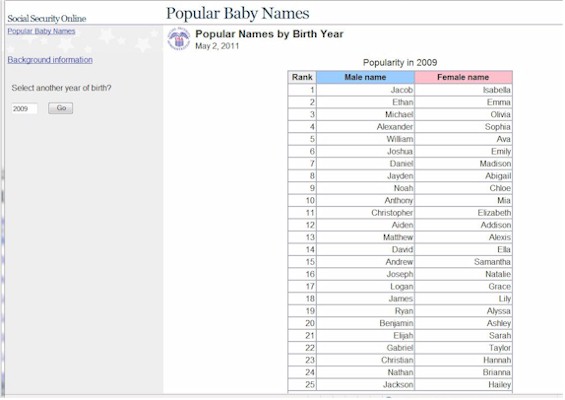
Task: Select the female name Isabella
Action: tap(497, 90)
